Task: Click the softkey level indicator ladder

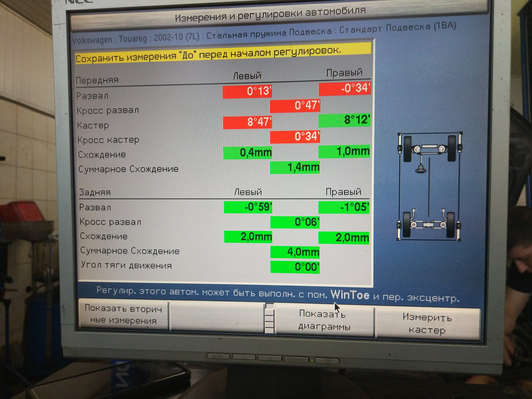Action: tap(270, 318)
